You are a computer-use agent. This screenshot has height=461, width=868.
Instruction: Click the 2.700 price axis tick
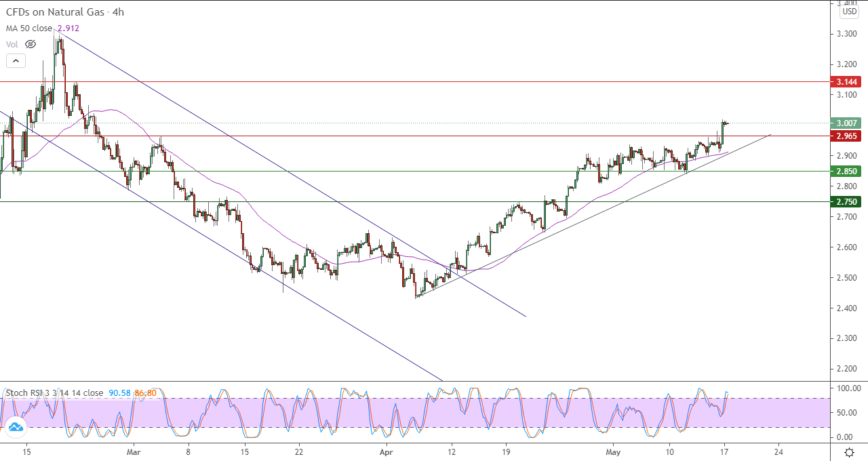point(847,216)
